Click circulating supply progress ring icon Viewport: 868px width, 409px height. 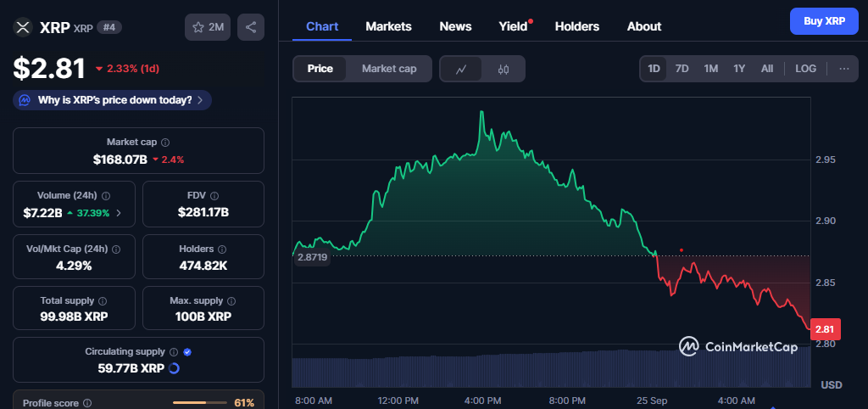pyautogui.click(x=174, y=368)
